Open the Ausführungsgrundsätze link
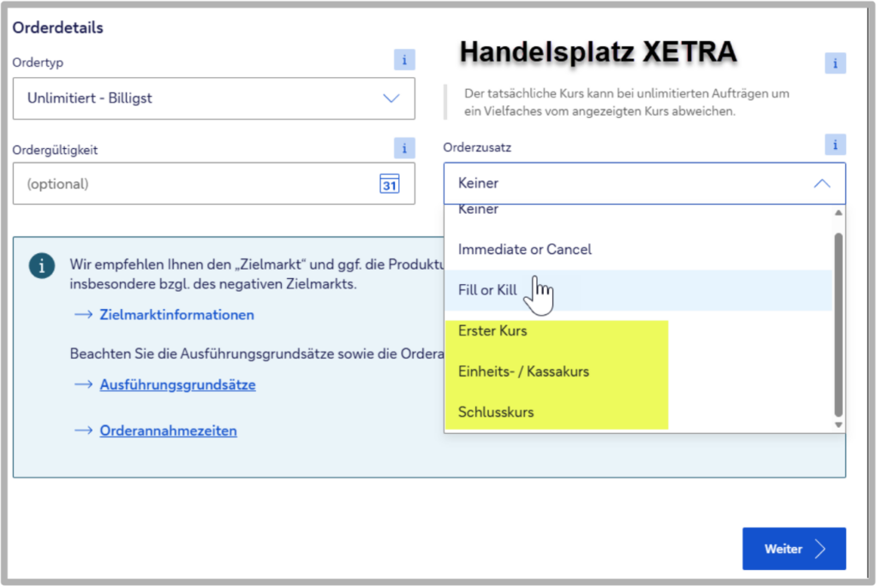 177,385
